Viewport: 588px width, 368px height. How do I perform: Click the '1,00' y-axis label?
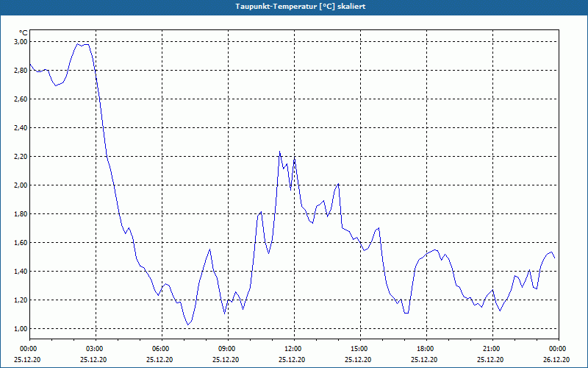pos(21,328)
